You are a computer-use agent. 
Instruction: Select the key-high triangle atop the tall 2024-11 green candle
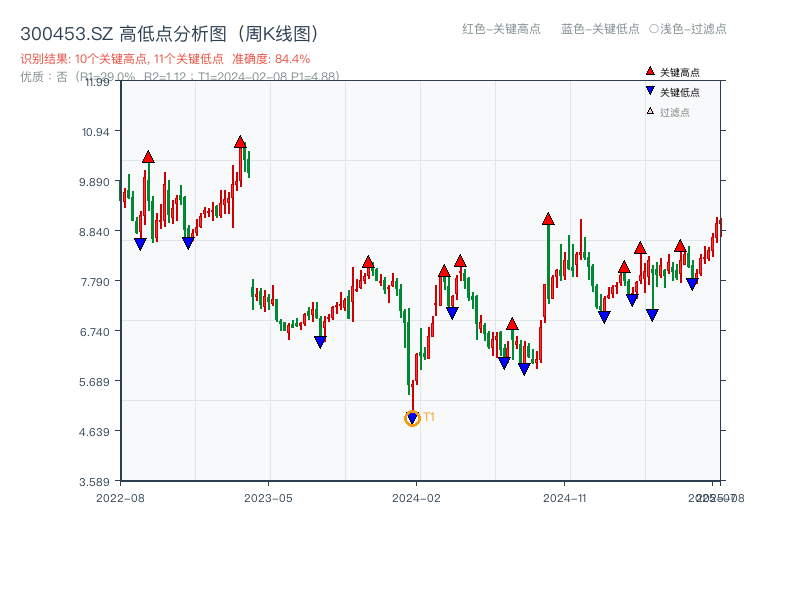[548, 219]
